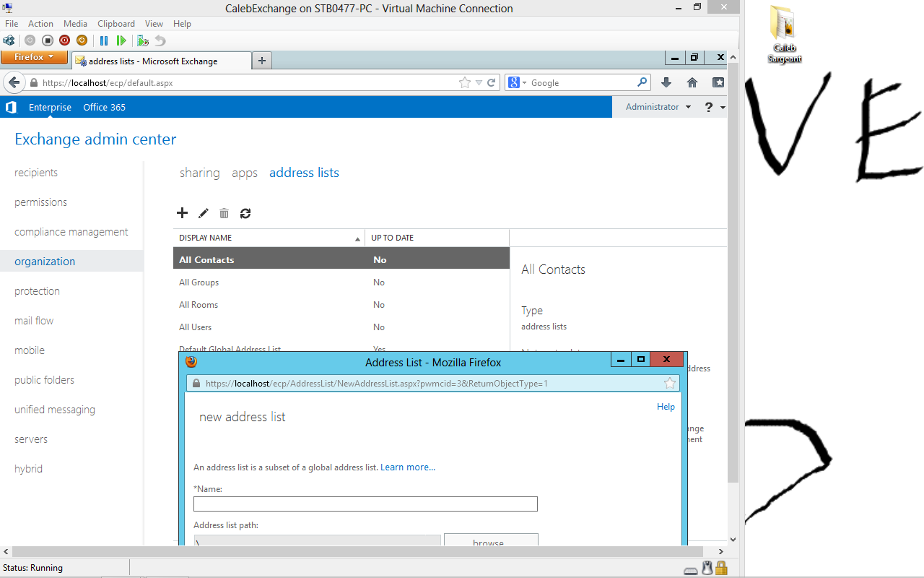
Task: Open the Help link in the Address List popup
Action: pyautogui.click(x=666, y=407)
